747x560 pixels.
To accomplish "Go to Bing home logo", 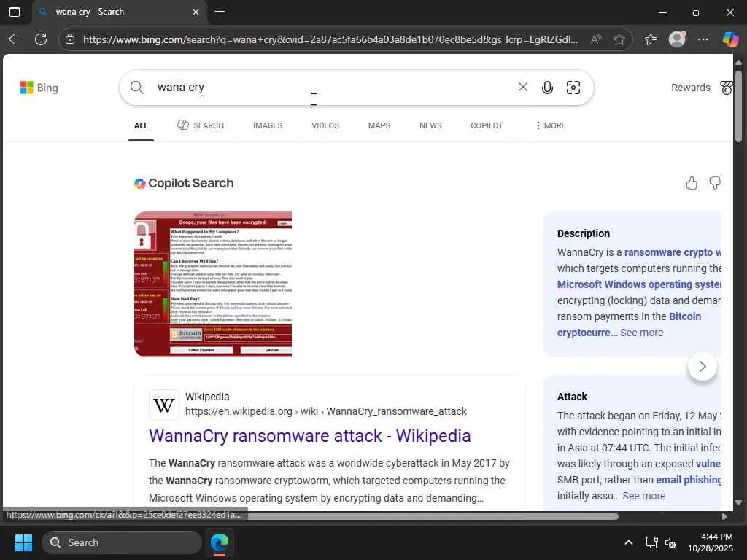I will pyautogui.click(x=39, y=87).
